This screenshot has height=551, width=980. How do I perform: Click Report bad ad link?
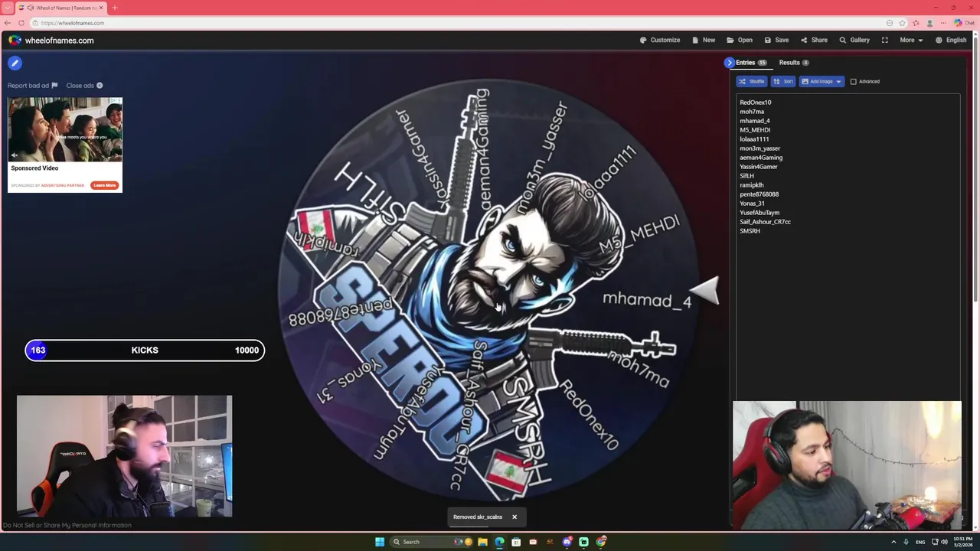(x=32, y=86)
